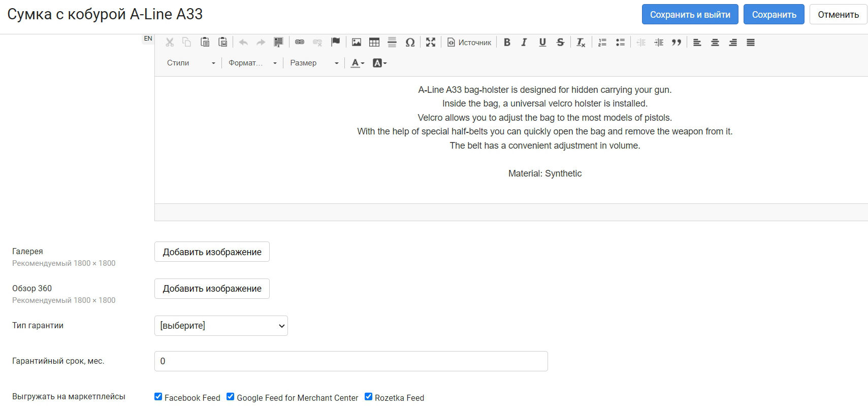Click the 'Выгружать на маркетплейсы' label
The height and width of the screenshot is (417, 868).
69,397
